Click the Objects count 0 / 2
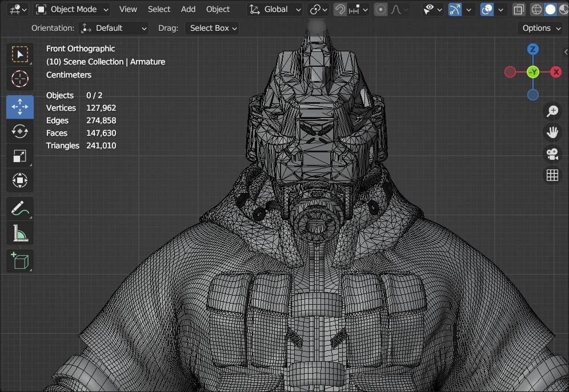 (x=94, y=95)
